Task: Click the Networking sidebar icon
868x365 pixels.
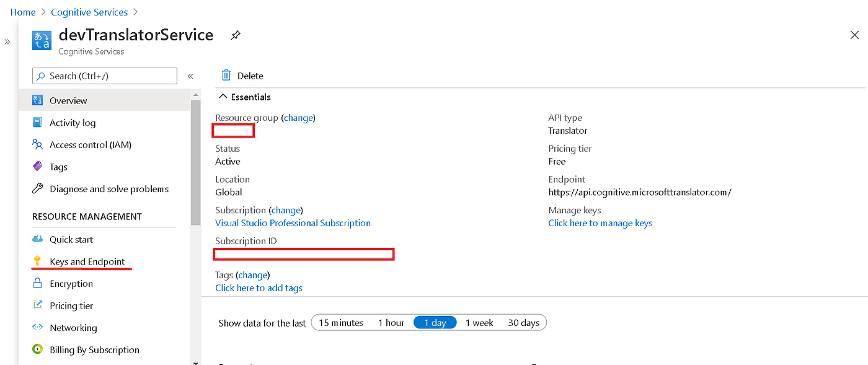Action: (x=38, y=327)
